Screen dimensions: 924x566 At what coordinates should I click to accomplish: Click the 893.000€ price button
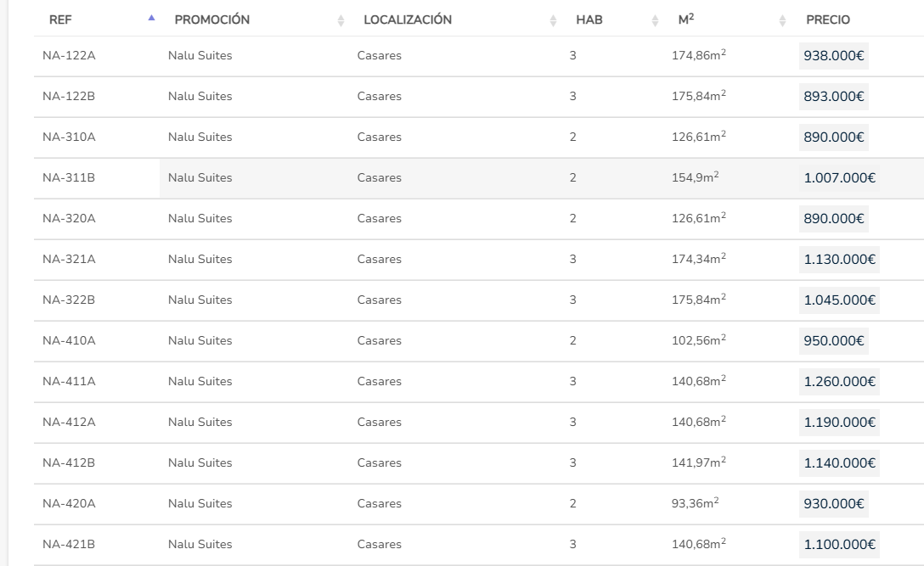(834, 97)
